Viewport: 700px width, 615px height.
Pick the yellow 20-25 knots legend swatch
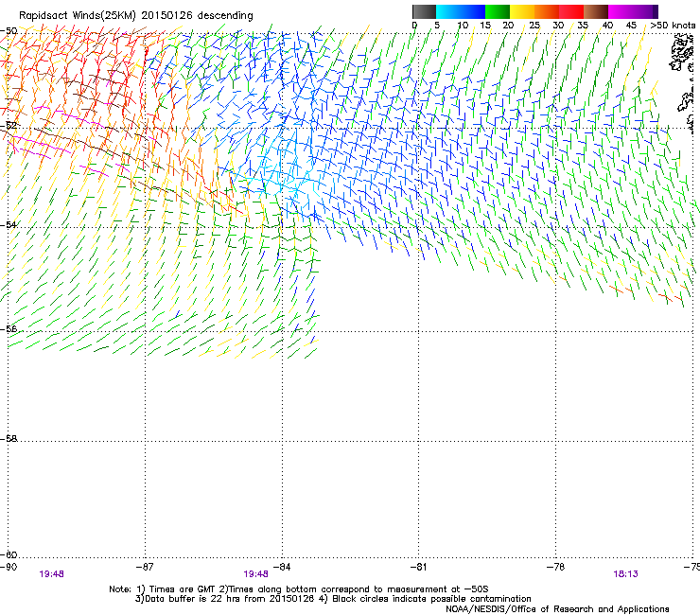pyautogui.click(x=522, y=11)
